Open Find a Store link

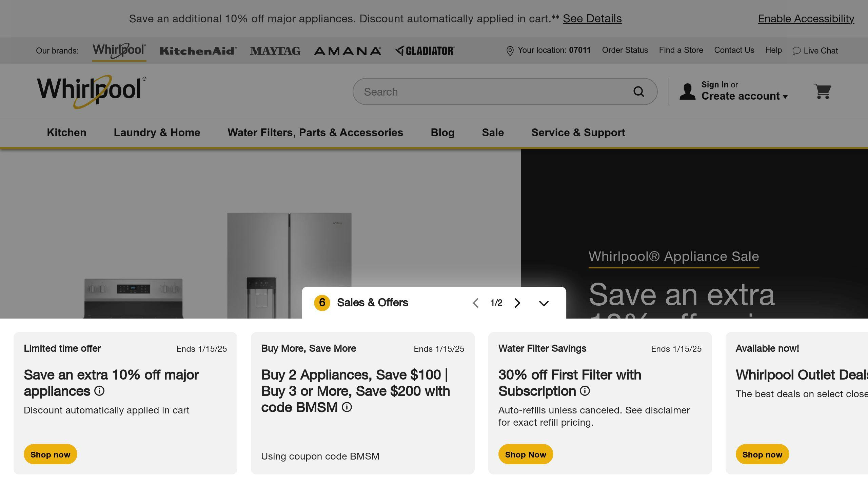coord(681,50)
